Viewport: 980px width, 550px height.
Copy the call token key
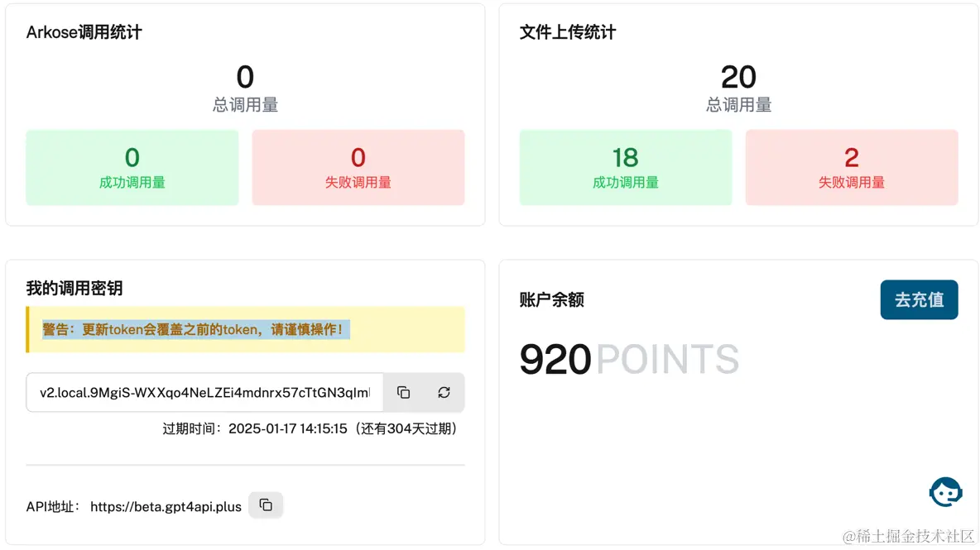403,392
